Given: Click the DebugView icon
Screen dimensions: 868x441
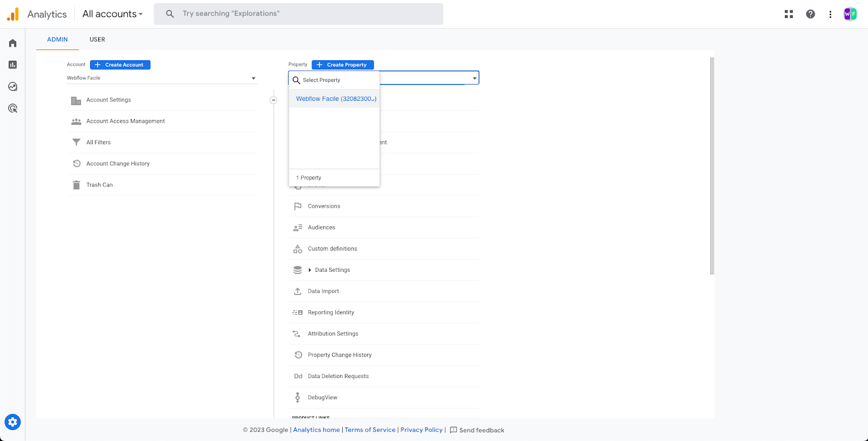Looking at the screenshot, I should 297,398.
